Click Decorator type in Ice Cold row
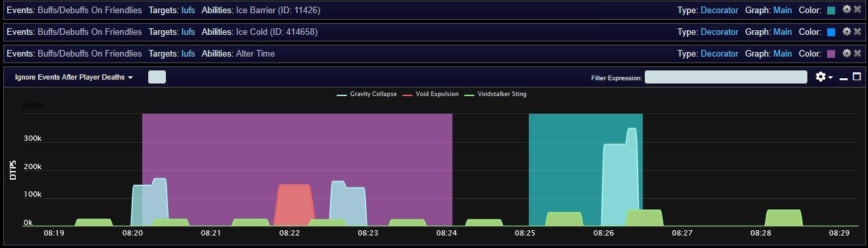Screen dimensions: 868x248 pos(719,32)
